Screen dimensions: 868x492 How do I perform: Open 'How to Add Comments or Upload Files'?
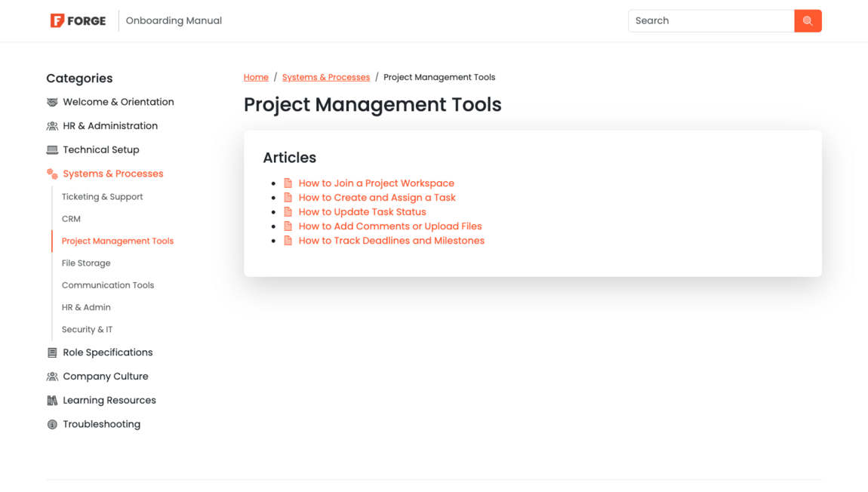390,226
